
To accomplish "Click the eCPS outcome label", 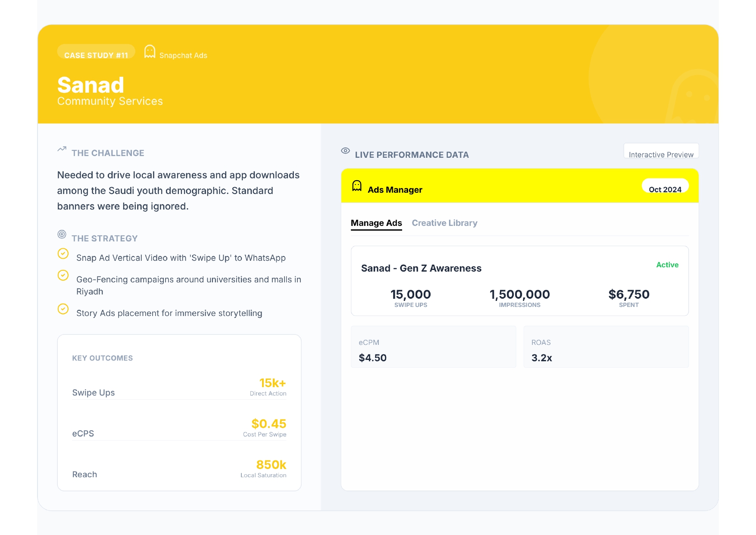I will point(83,434).
